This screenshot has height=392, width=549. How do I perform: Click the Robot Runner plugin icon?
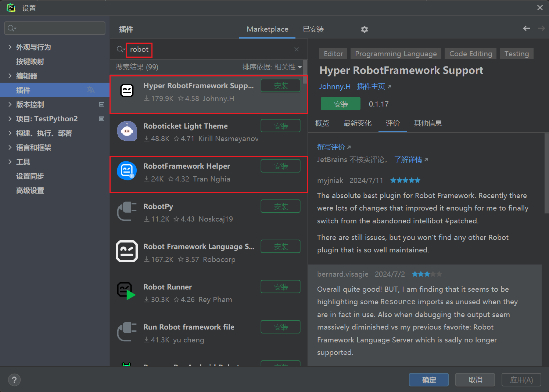pyautogui.click(x=126, y=291)
